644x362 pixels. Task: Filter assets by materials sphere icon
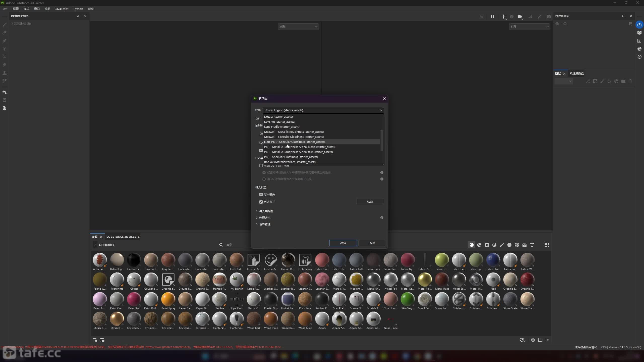click(x=472, y=245)
